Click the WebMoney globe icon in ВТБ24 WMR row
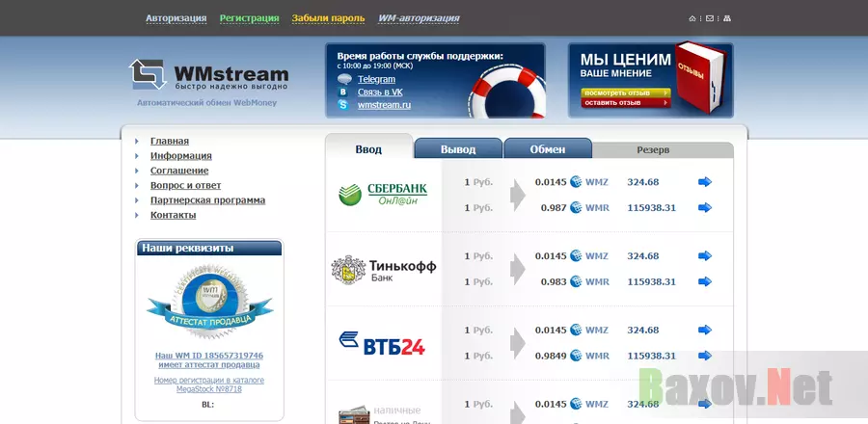Image resolution: width=868 pixels, height=424 pixels. (577, 356)
